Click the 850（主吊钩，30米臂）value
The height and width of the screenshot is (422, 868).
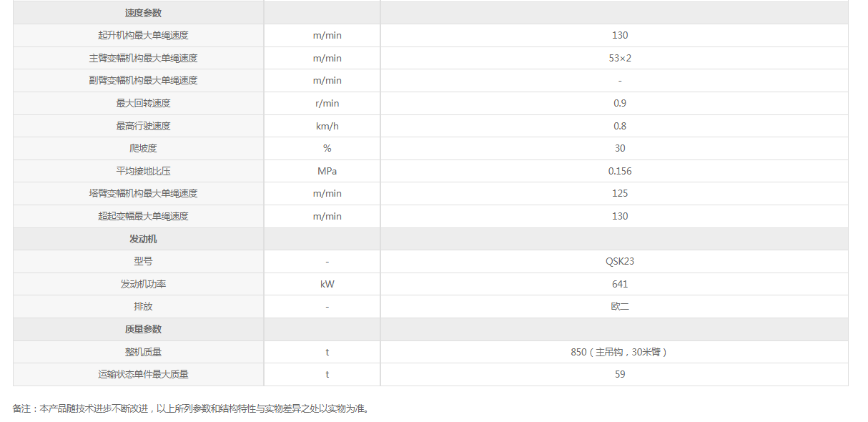coord(619,352)
